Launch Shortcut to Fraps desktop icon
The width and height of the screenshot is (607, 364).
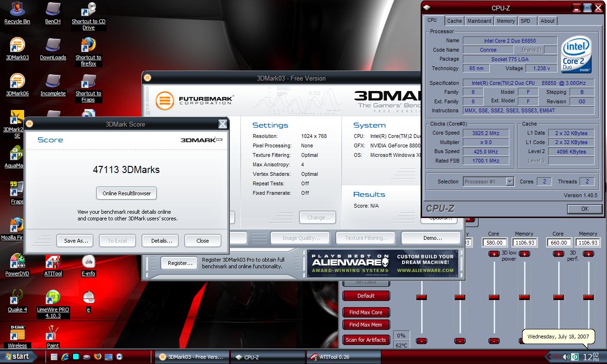pyautogui.click(x=89, y=88)
